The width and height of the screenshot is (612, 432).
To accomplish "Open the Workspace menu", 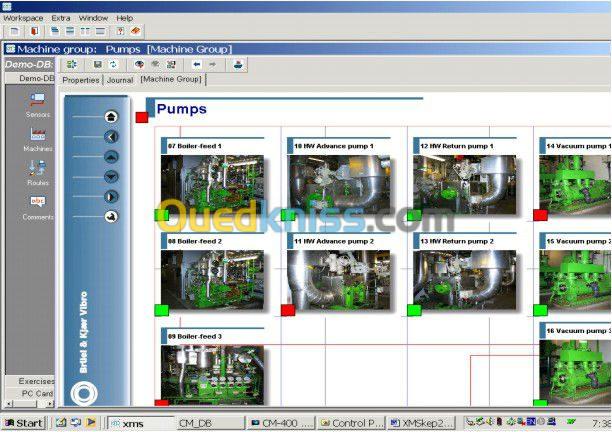I will [23, 18].
